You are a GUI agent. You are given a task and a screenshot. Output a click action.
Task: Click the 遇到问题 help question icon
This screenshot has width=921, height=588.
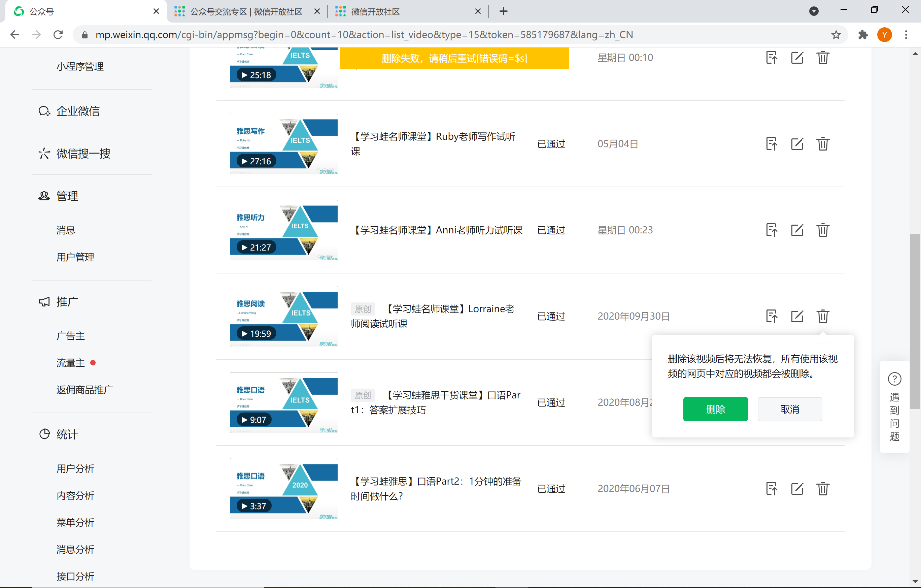coord(894,379)
